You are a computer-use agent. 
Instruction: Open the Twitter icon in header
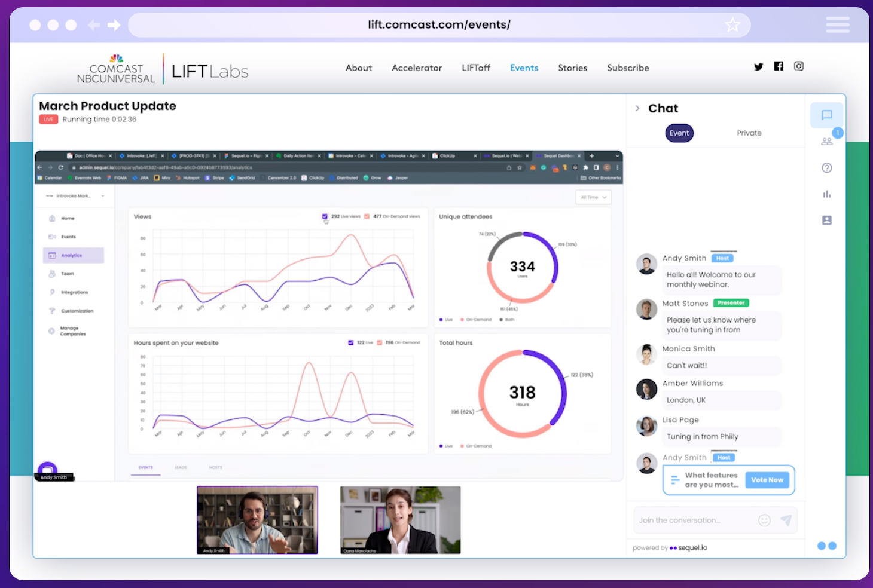click(758, 67)
